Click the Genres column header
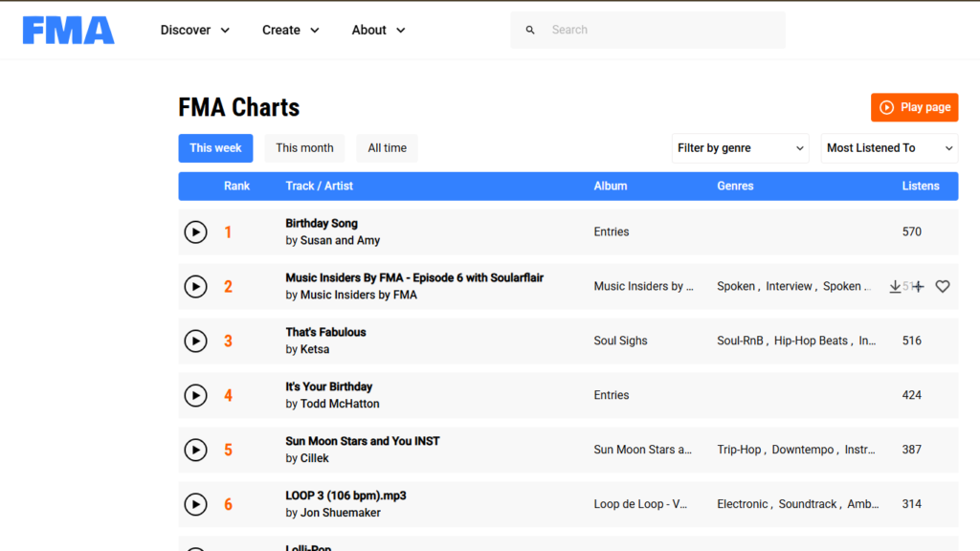The width and height of the screenshot is (980, 551). coord(735,187)
